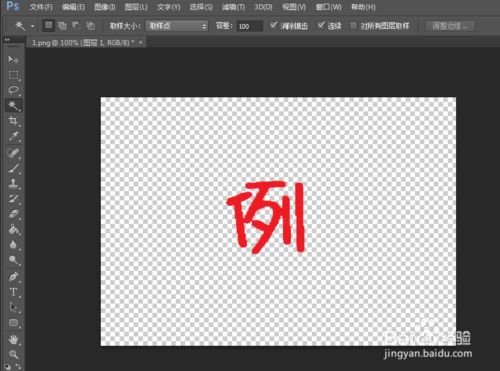Open the 取样点 sample size dropdown
This screenshot has height=371, width=500.
pos(177,26)
